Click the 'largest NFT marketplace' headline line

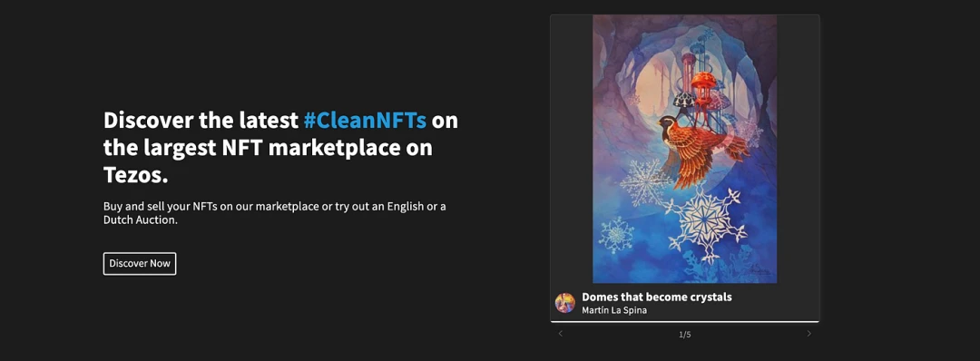tap(268, 148)
